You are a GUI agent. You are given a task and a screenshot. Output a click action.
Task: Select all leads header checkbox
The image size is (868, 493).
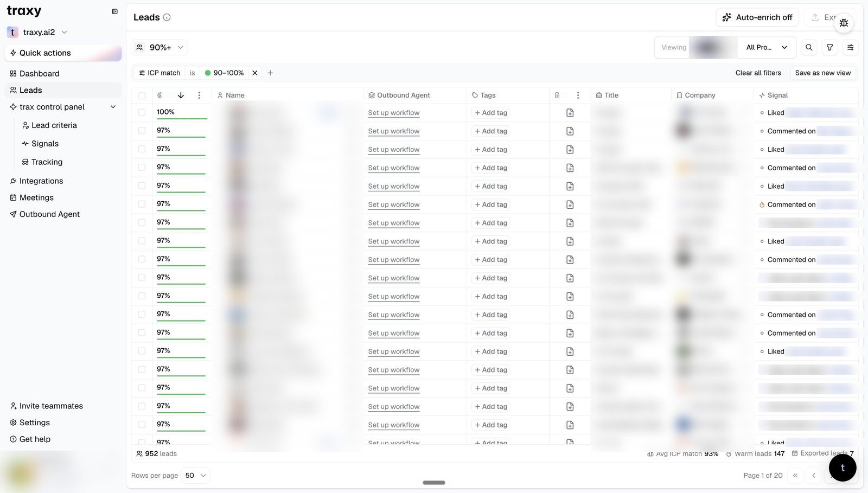[142, 95]
